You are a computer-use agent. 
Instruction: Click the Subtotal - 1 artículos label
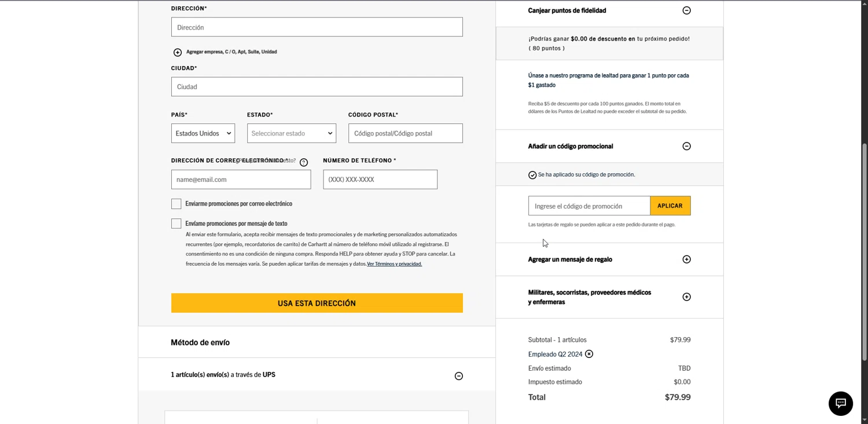pyautogui.click(x=557, y=340)
